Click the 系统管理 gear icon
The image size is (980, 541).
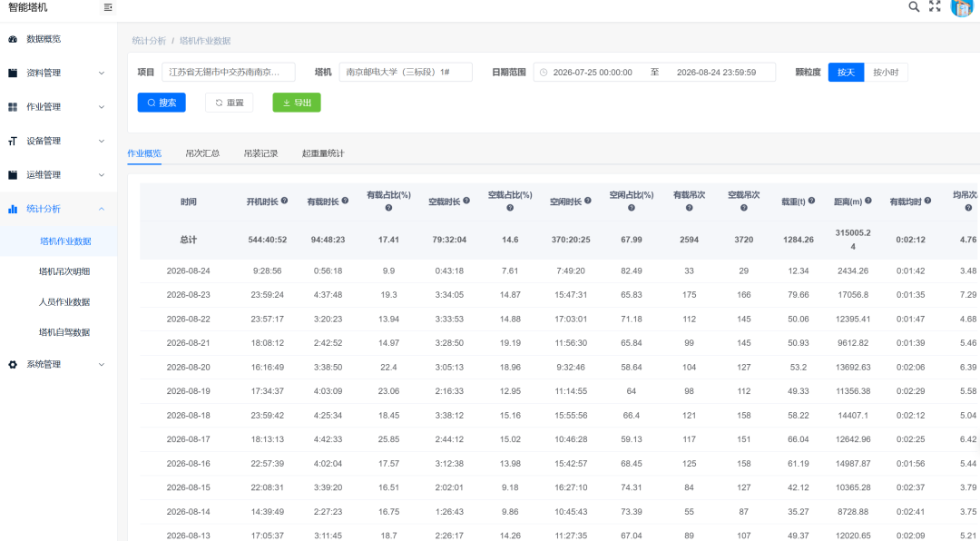(13, 364)
